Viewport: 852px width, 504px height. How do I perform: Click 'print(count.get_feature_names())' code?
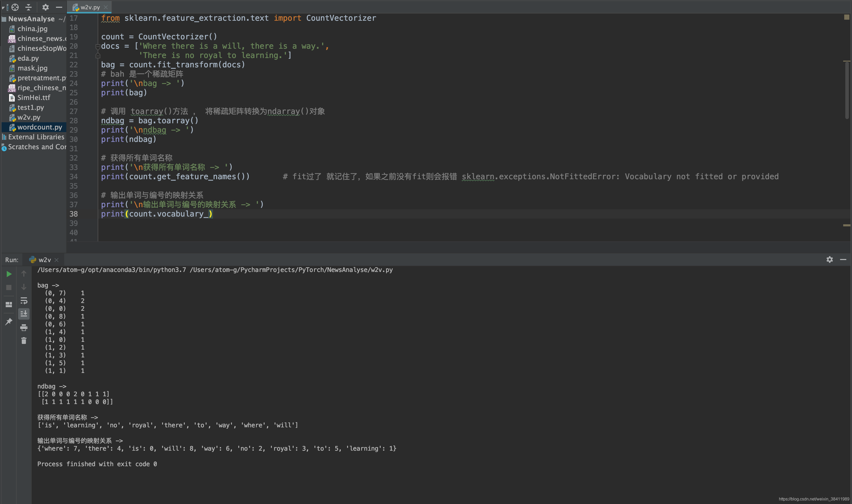(175, 177)
